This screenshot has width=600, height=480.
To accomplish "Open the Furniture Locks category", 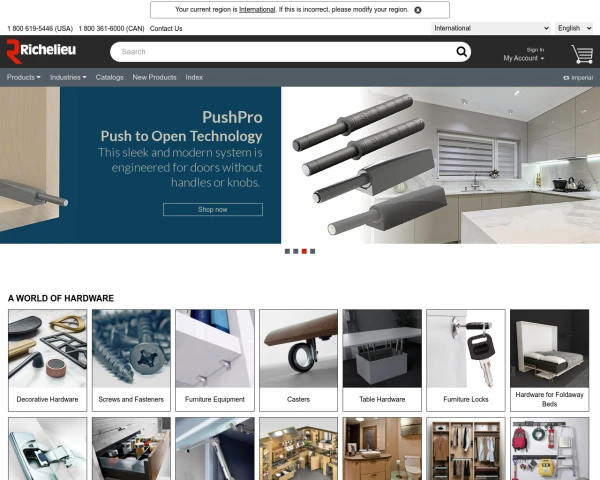I will (466, 360).
